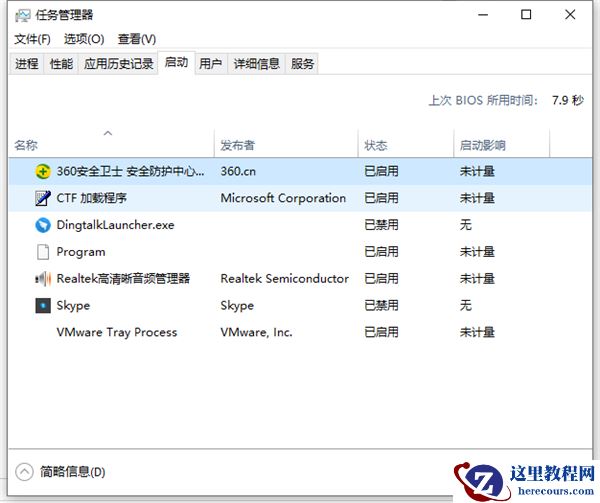Collapse to 简略信息 with the arrow icon
The image size is (600, 503).
point(24,472)
